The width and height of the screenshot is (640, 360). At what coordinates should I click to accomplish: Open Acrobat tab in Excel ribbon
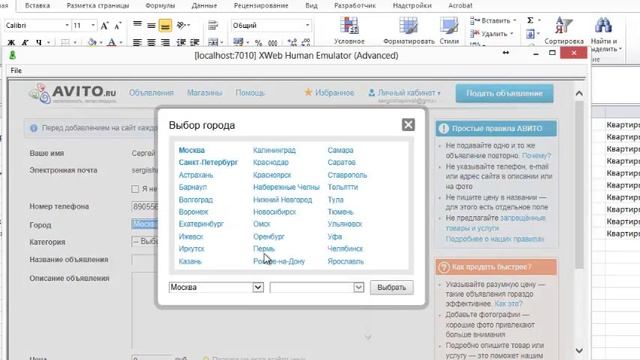pos(460,6)
